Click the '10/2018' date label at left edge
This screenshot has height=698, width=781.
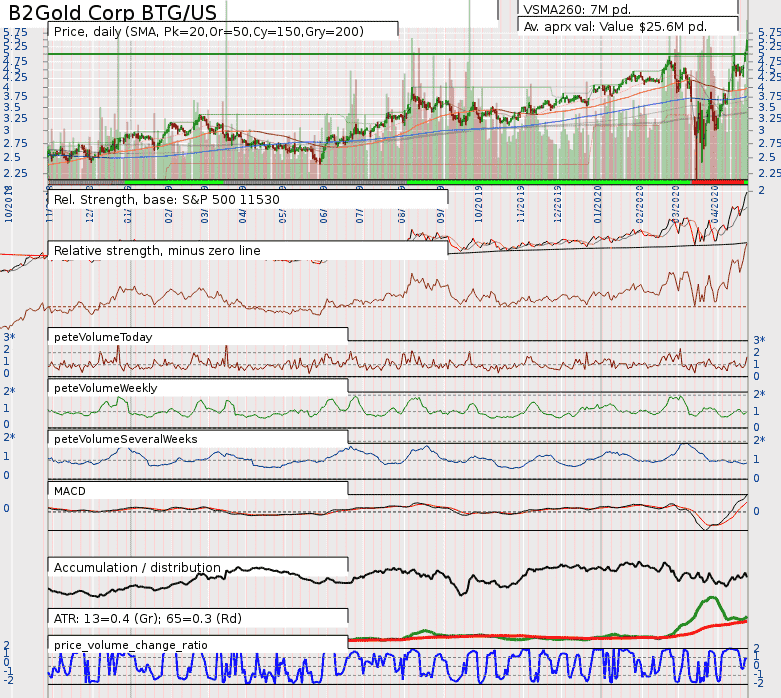(9, 204)
